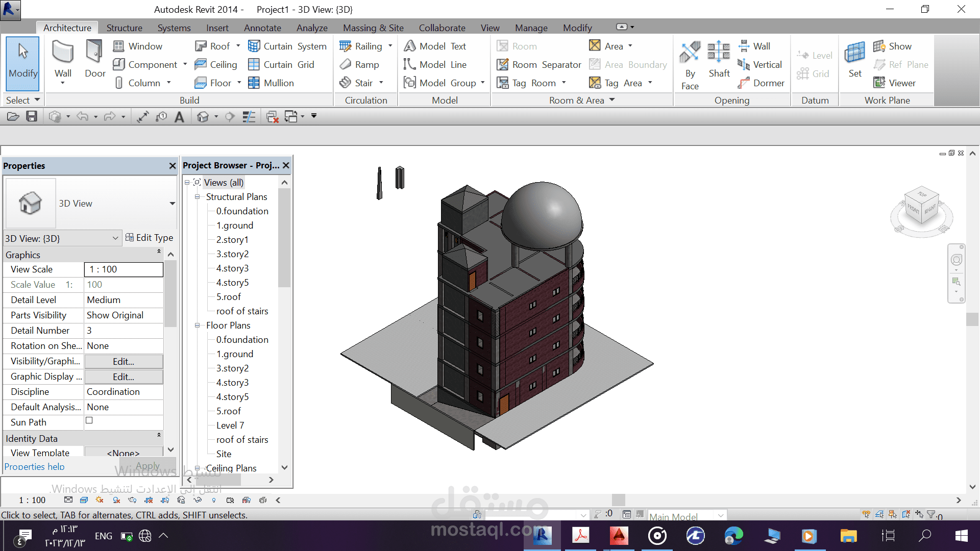980x551 pixels.
Task: Toggle the Sun Path checkbox
Action: click(89, 420)
